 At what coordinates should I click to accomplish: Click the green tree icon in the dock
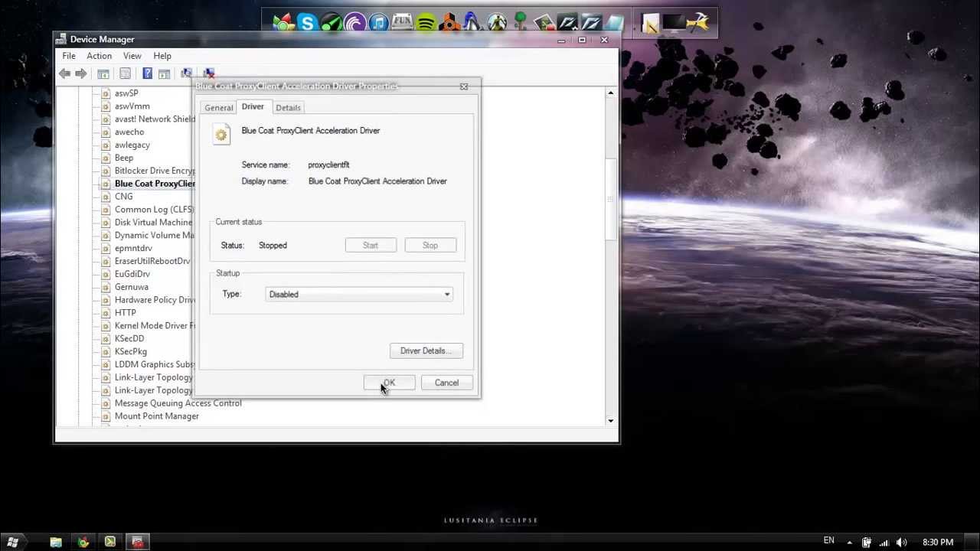(x=521, y=21)
